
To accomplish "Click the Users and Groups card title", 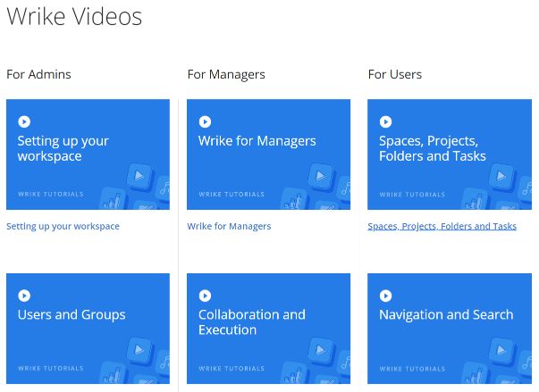I will (72, 315).
